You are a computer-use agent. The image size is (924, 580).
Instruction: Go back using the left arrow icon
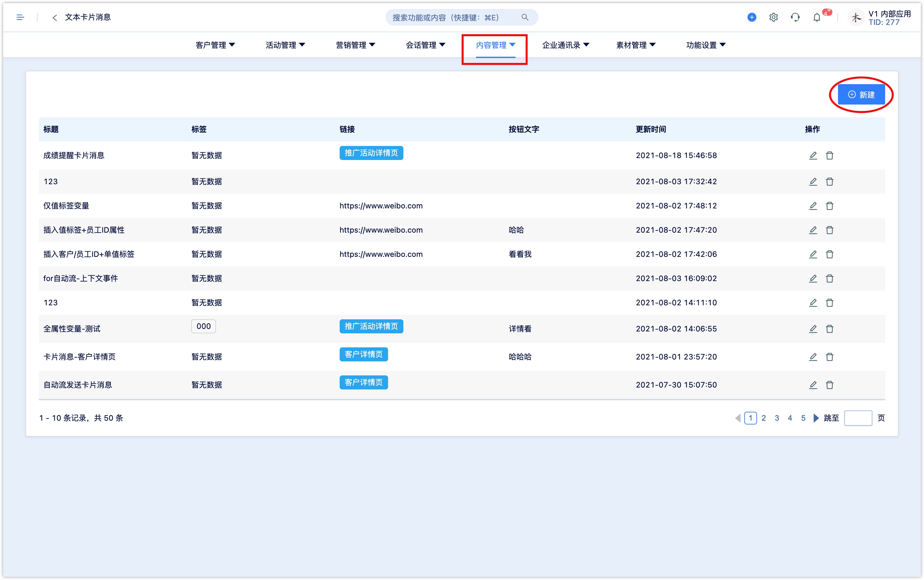point(55,17)
